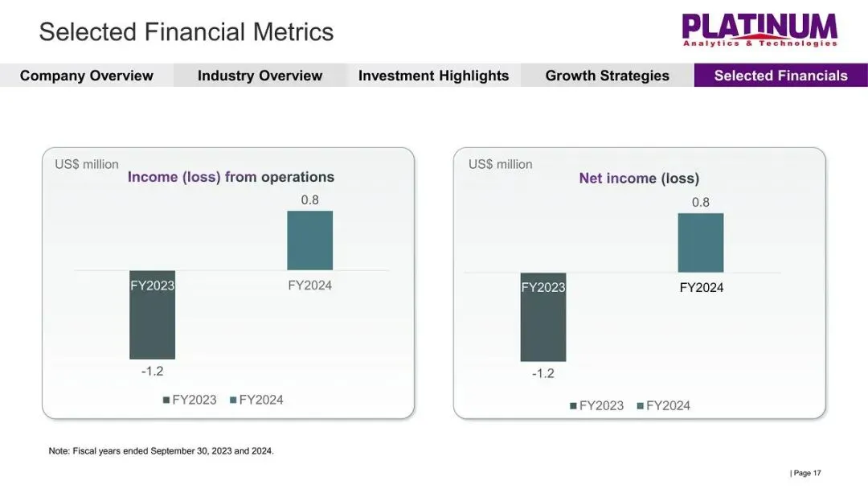868x489 pixels.
Task: Click the Income (loss) from operations title
Action: point(231,177)
